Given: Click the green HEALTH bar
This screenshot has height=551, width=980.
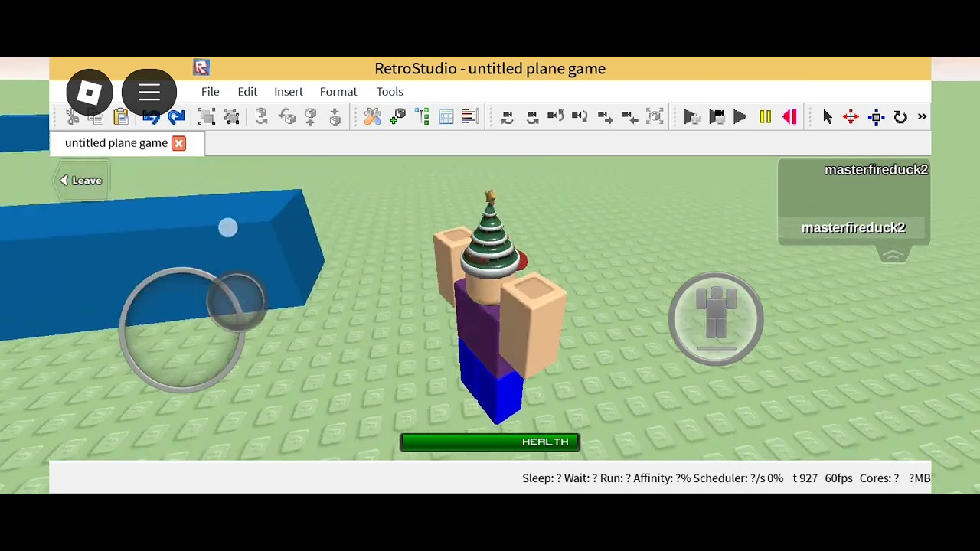Looking at the screenshot, I should 490,442.
